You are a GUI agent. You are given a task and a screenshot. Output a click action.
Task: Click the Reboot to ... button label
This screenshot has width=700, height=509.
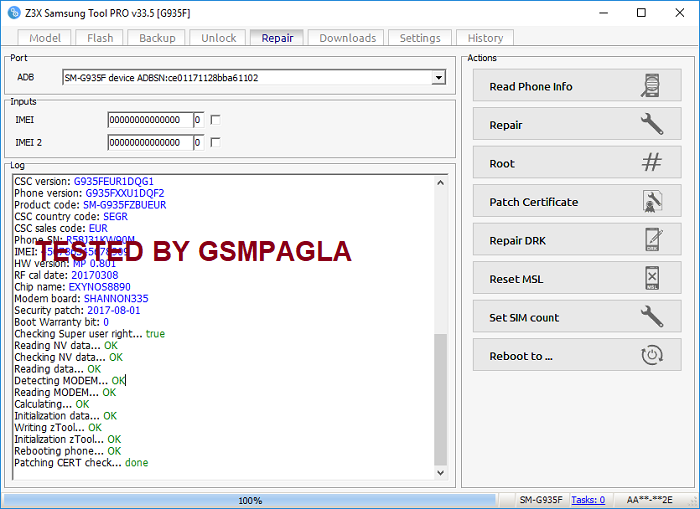point(521,356)
